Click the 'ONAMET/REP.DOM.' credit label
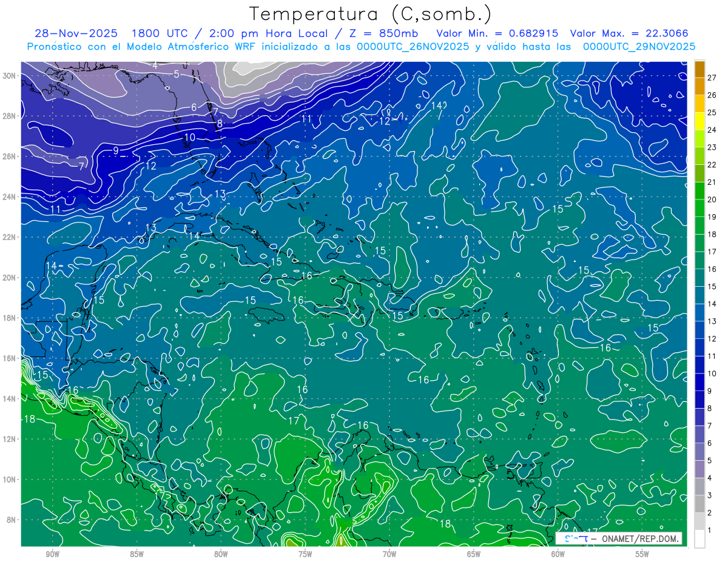This screenshot has width=728, height=562. pyautogui.click(x=639, y=538)
